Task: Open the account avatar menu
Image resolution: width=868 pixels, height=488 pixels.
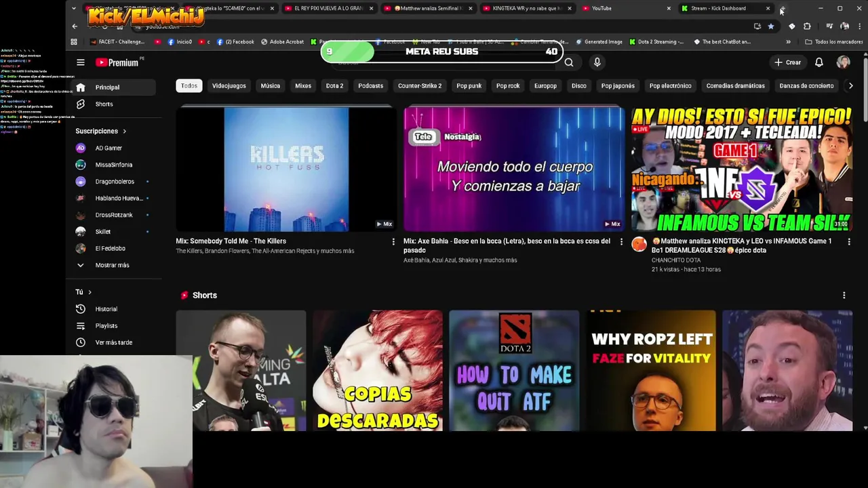Action: [843, 62]
